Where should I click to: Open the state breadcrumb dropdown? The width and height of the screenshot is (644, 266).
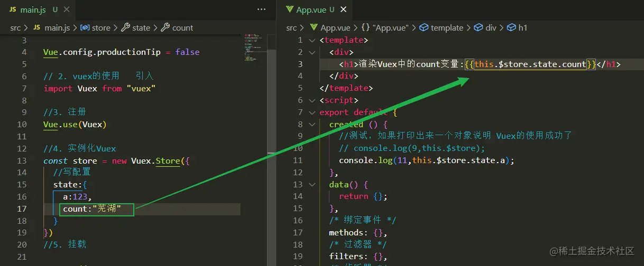click(141, 27)
